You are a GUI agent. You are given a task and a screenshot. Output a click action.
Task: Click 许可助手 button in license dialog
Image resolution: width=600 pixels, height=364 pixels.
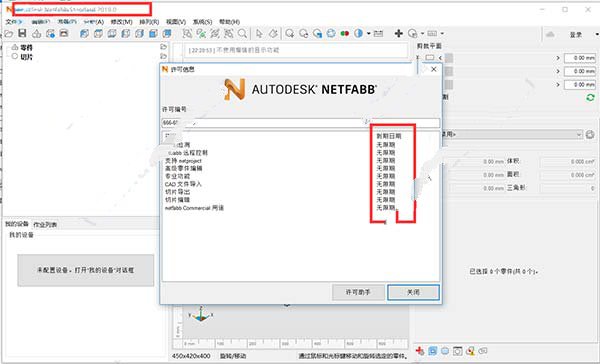(x=358, y=292)
